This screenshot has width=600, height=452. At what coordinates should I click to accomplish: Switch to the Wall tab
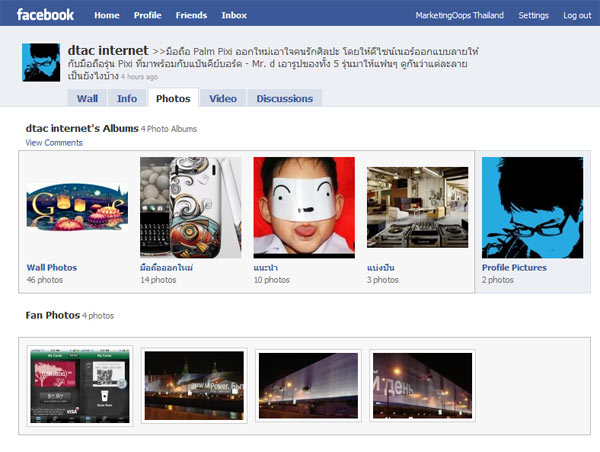pos(87,98)
